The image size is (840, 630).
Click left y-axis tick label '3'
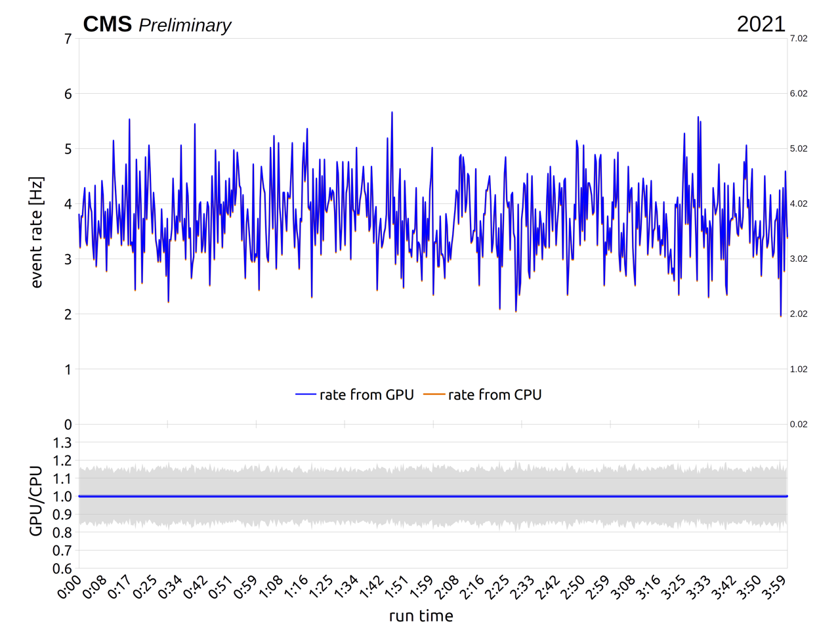pyautogui.click(x=68, y=259)
